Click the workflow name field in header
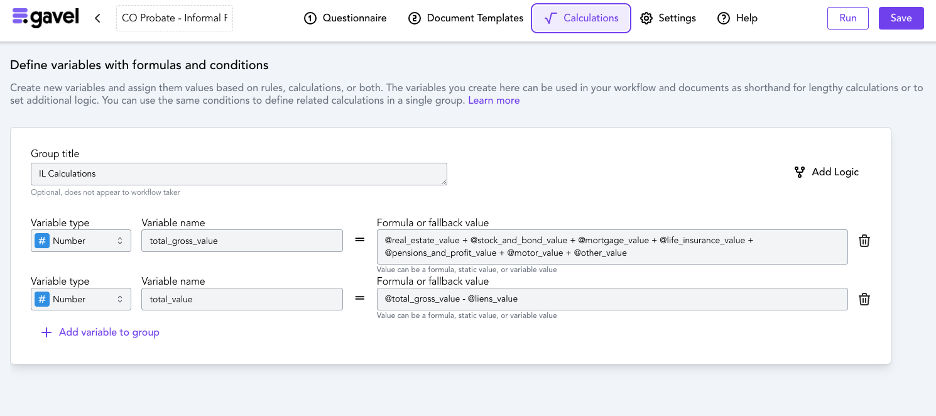 pos(173,18)
